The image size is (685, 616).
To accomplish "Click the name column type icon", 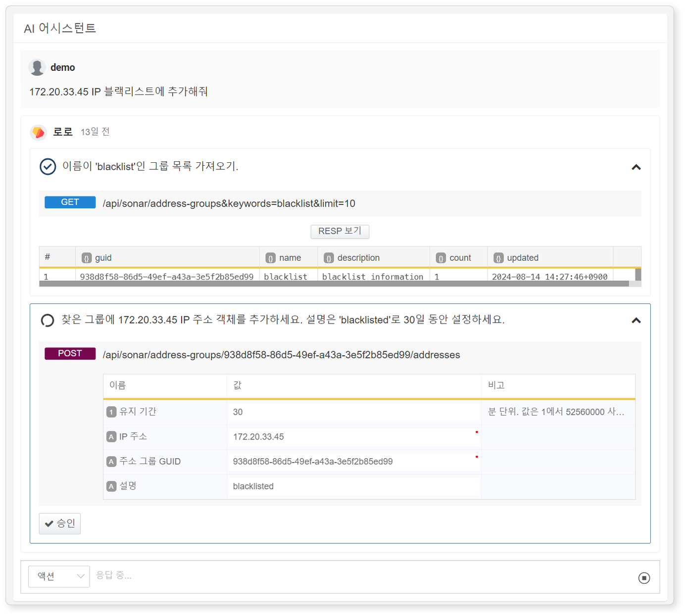I will [x=271, y=258].
